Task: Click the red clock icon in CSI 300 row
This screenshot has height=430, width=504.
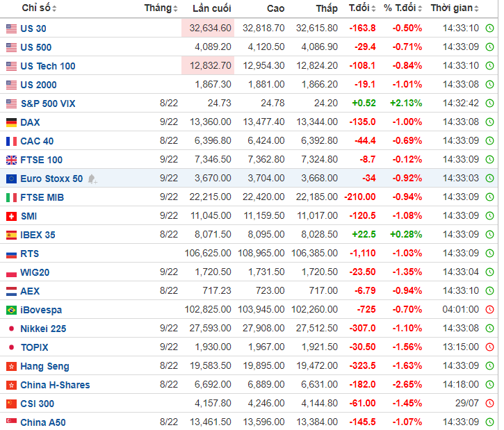Action: 489,404
